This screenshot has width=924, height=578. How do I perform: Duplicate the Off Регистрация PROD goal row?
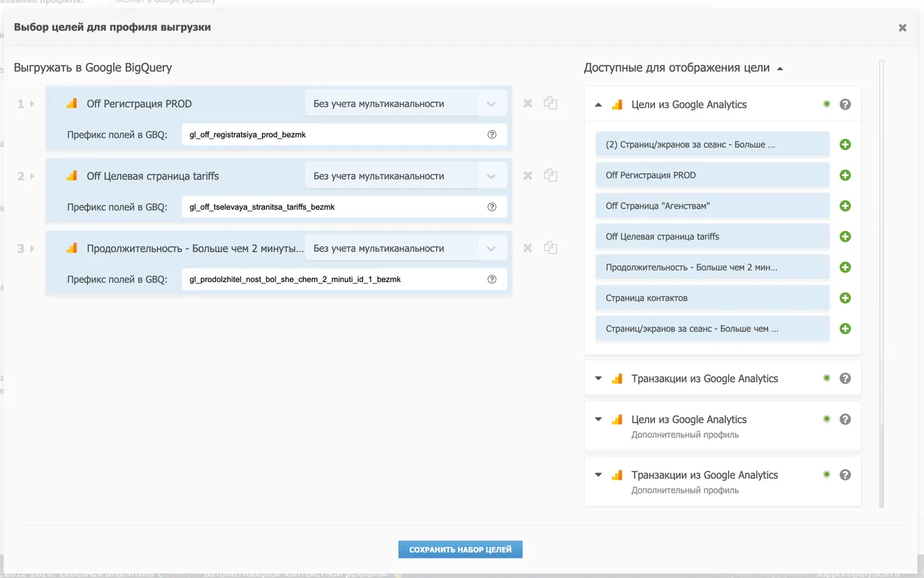click(550, 103)
